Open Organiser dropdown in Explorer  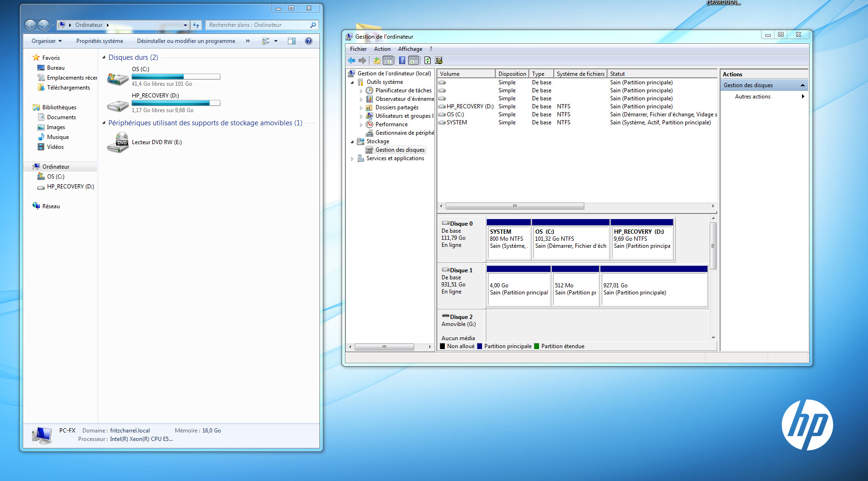47,41
